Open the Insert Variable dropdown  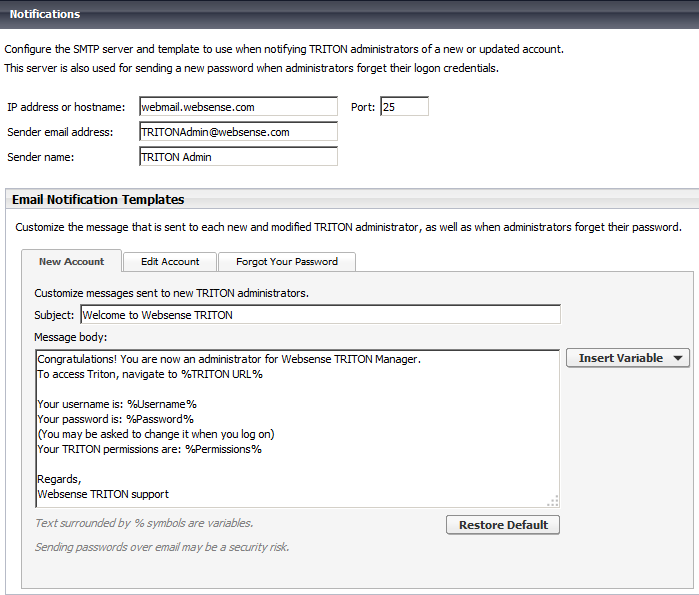(628, 358)
